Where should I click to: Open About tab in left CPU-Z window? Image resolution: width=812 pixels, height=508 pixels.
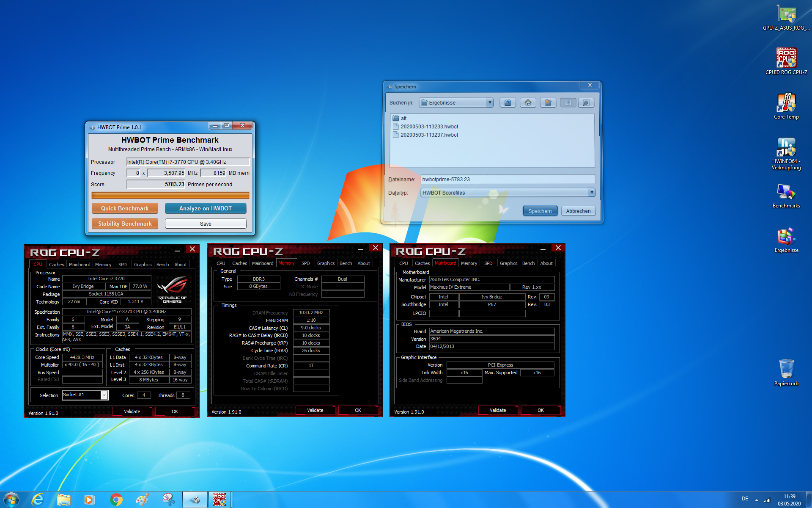[x=181, y=265]
